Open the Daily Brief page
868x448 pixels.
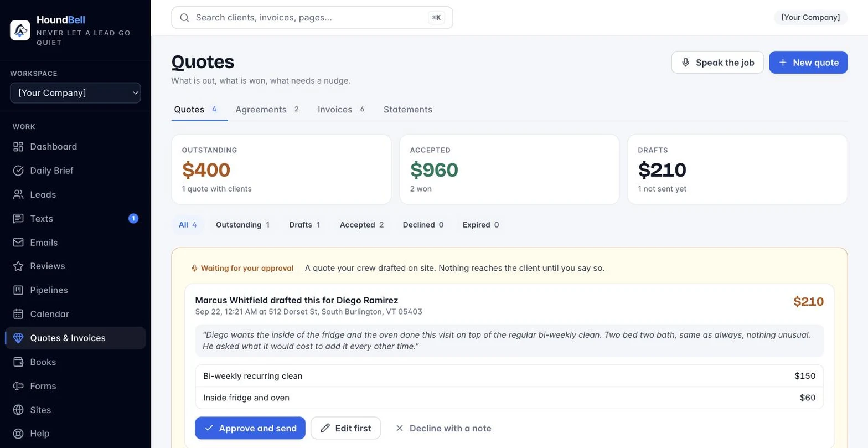tap(75, 171)
